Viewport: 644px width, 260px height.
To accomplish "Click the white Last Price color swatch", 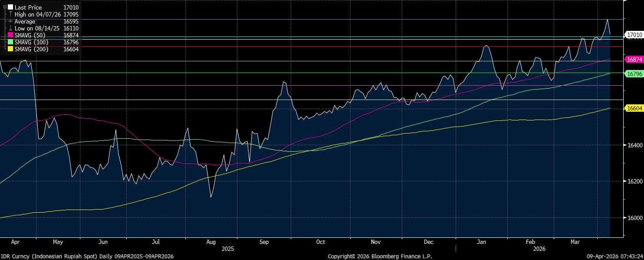I will pyautogui.click(x=10, y=7).
